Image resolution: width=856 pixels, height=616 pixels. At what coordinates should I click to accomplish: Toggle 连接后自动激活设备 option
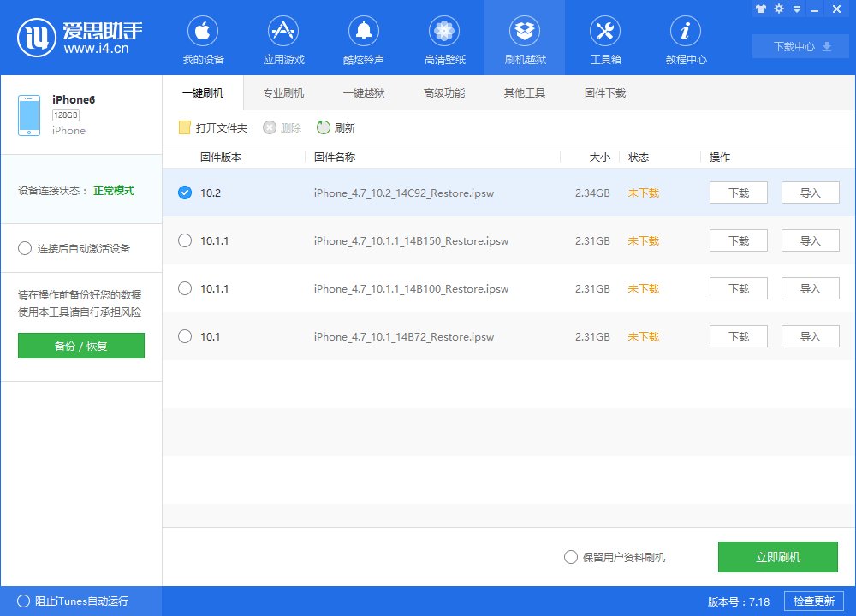(x=25, y=248)
